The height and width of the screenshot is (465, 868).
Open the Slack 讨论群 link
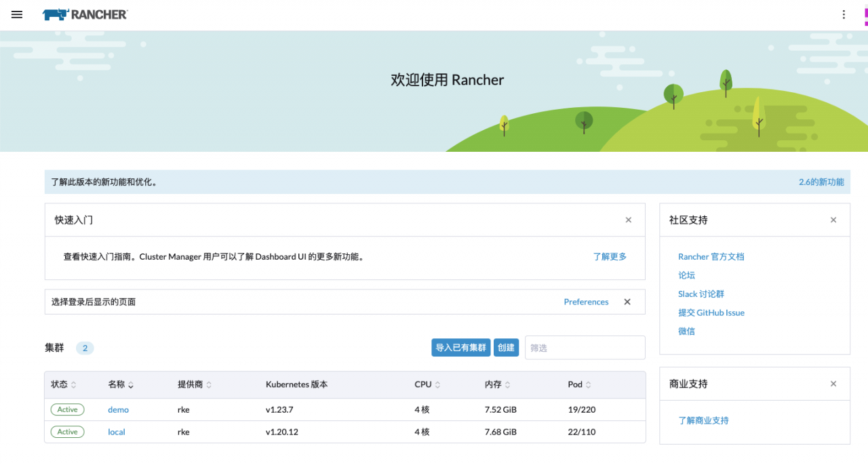(x=701, y=294)
